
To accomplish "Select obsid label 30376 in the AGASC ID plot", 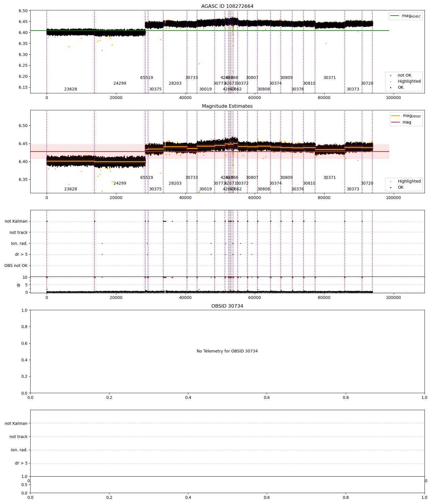I will pos(298,89).
